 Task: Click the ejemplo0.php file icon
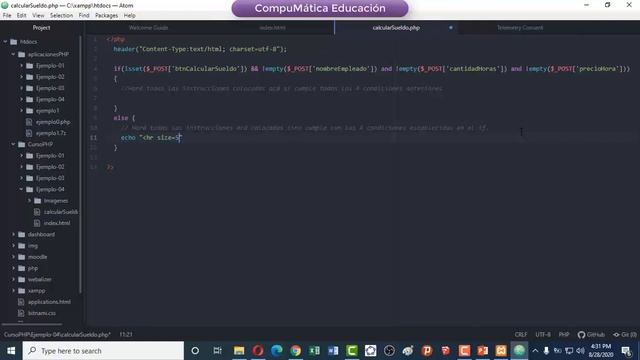[x=29, y=122]
